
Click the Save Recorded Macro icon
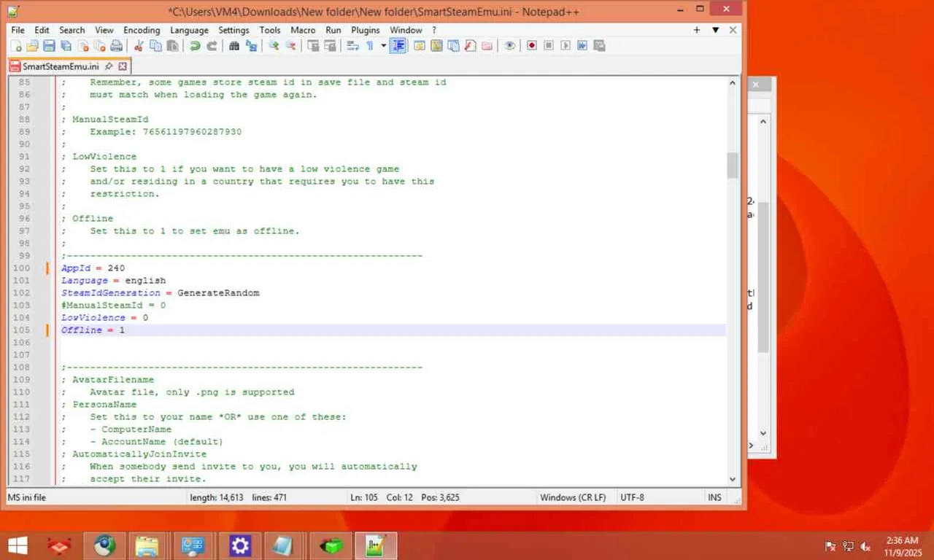pyautogui.click(x=599, y=46)
